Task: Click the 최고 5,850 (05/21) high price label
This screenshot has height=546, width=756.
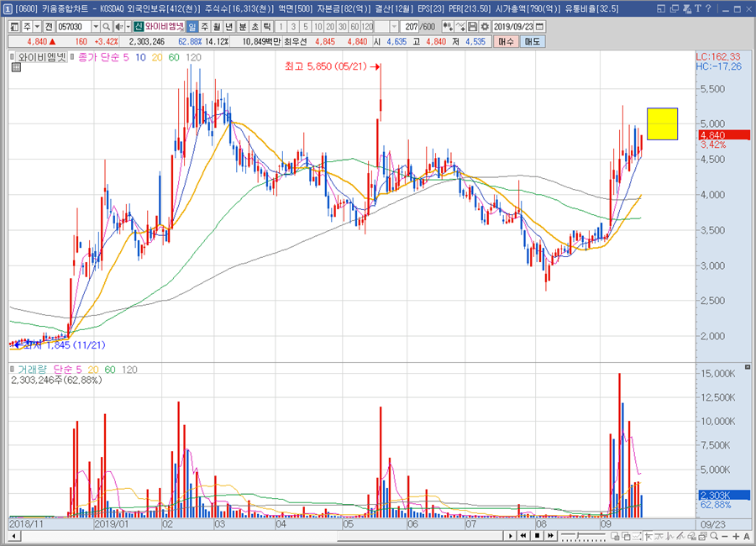Action: point(325,66)
